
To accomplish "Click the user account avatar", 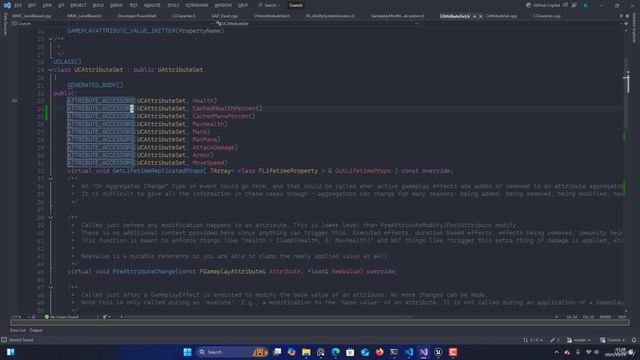I will [586, 5].
